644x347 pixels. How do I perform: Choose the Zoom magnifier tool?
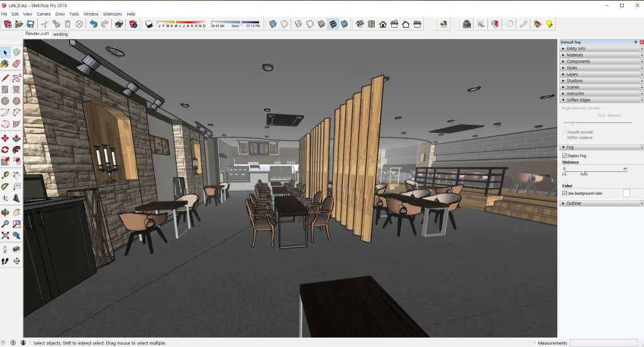[x=5, y=224]
